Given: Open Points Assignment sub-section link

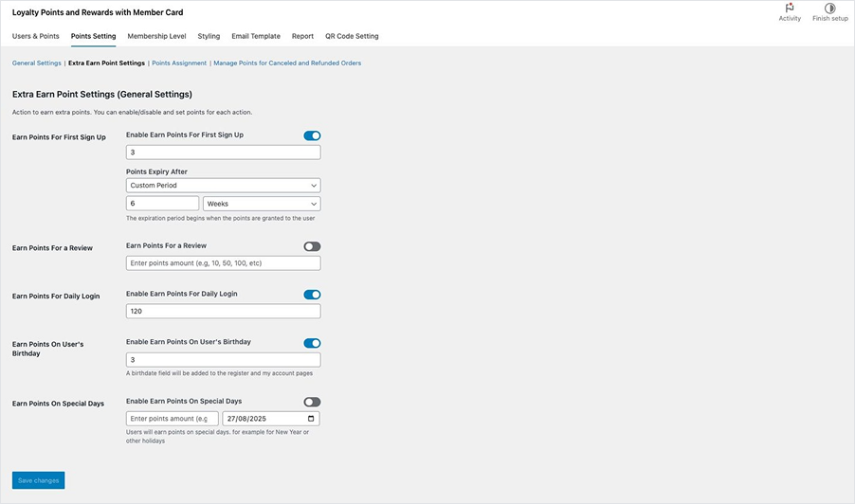Looking at the screenshot, I should tap(179, 63).
